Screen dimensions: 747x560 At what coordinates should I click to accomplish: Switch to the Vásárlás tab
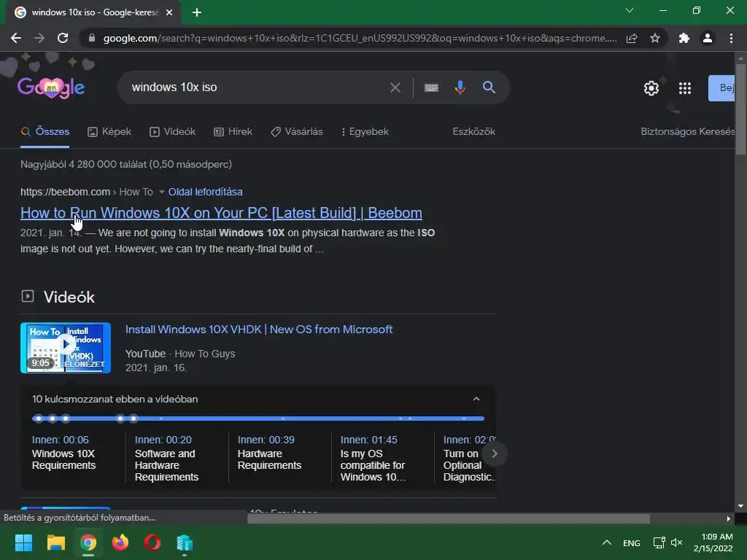[x=297, y=131]
